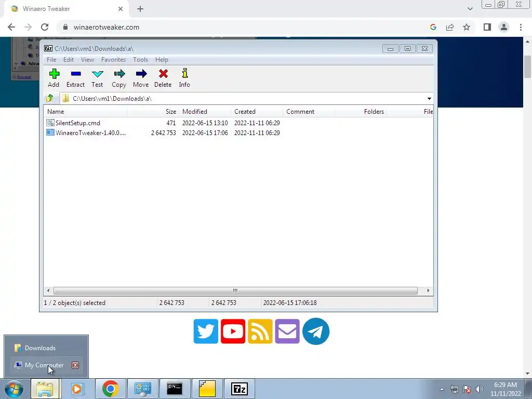The height and width of the screenshot is (399, 532).
Task: Click the Chrome reload button
Action: click(45, 27)
